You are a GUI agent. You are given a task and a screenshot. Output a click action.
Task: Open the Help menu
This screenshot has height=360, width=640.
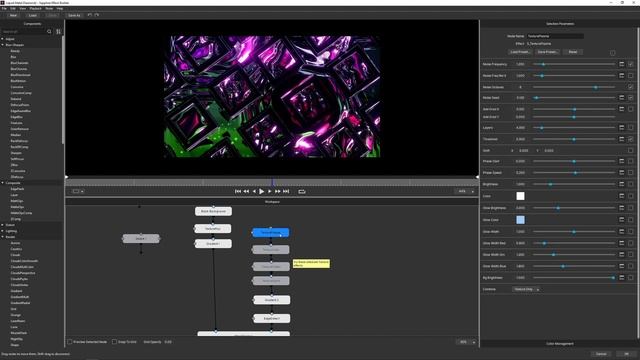coord(60,8)
